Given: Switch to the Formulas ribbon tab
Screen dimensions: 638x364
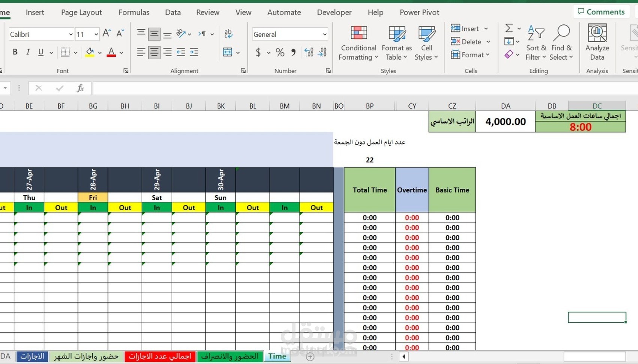Looking at the screenshot, I should (134, 12).
